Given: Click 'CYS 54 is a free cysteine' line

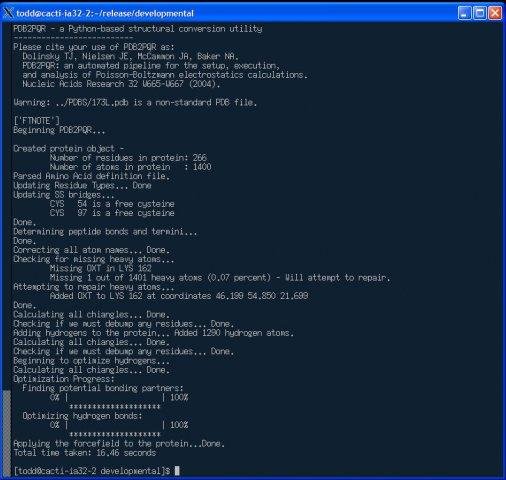Looking at the screenshot, I should [112, 204].
